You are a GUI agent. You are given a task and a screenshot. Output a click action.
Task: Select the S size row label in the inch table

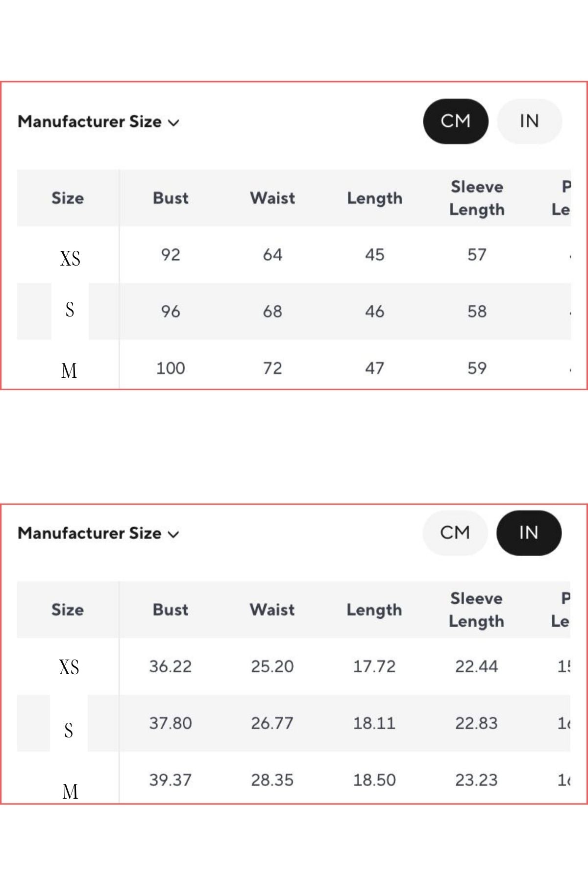[69, 730]
